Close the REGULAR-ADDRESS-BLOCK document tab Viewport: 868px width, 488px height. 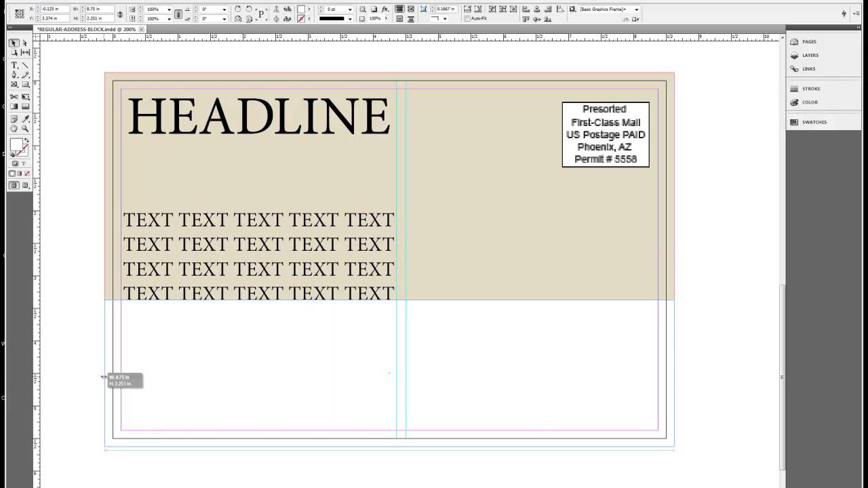tap(141, 29)
